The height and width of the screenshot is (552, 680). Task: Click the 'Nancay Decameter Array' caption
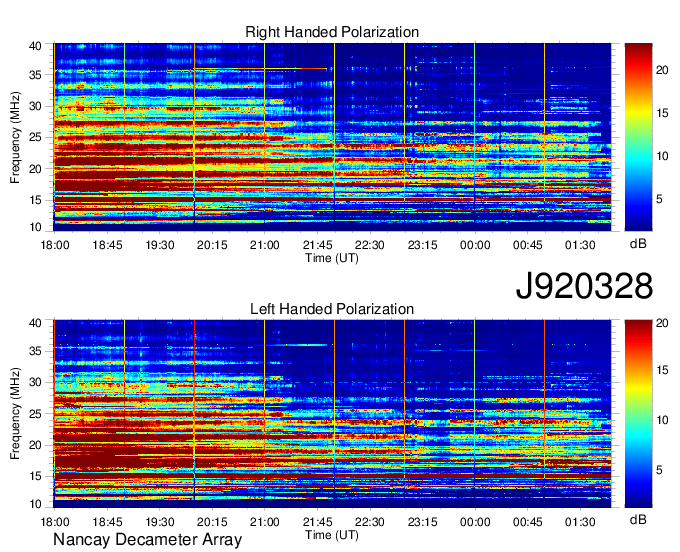(147, 539)
